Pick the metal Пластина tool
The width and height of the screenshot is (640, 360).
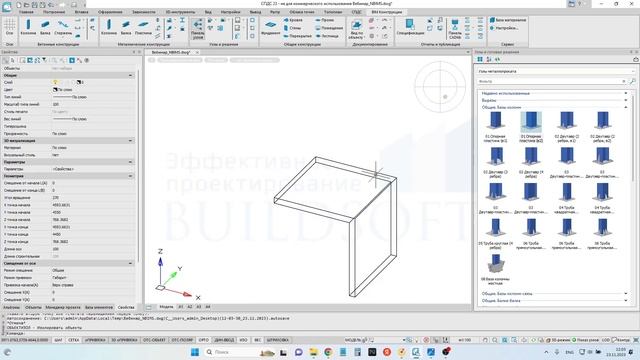point(143,27)
